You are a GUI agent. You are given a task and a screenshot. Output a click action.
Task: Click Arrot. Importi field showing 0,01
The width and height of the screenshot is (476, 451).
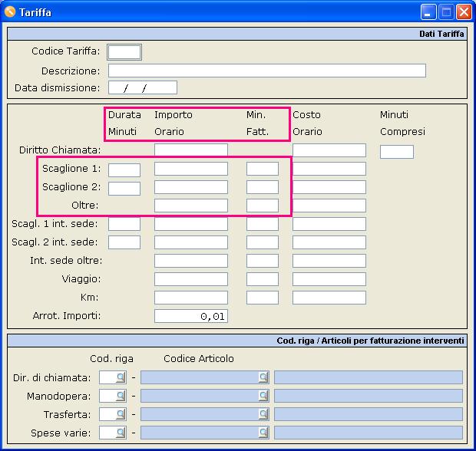pos(191,316)
